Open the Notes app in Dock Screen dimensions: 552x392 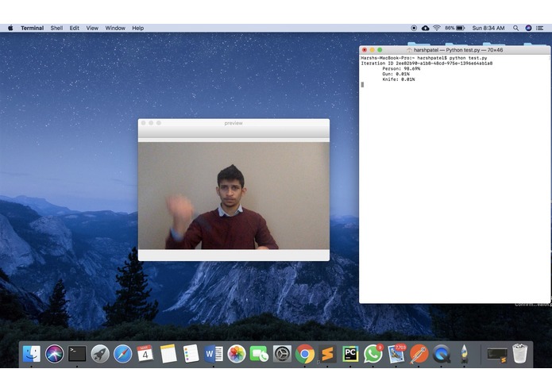(168, 354)
